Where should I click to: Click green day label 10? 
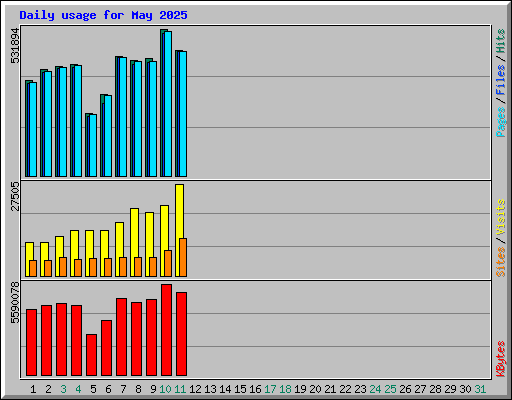(165, 389)
